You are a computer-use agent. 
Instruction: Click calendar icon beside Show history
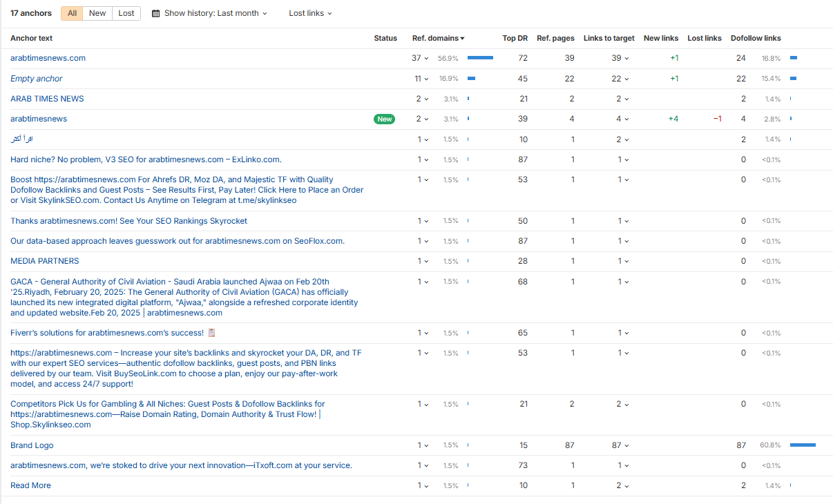pyautogui.click(x=155, y=13)
